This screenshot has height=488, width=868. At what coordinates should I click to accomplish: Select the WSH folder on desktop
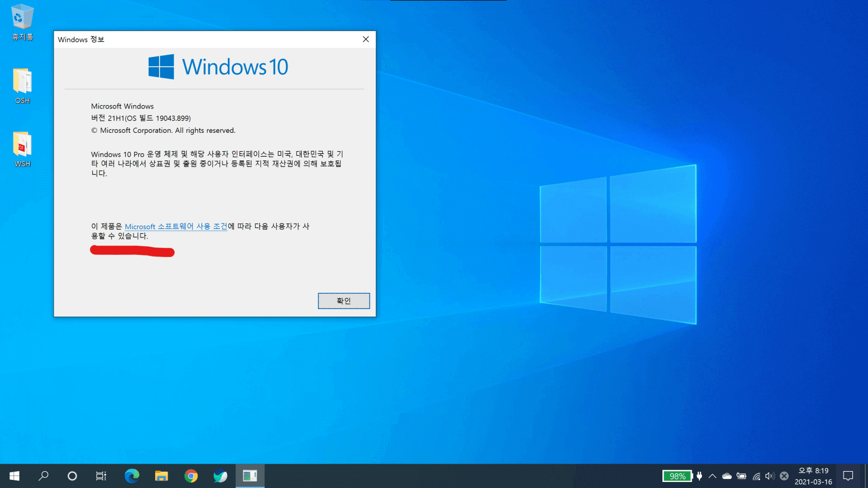[x=22, y=149]
